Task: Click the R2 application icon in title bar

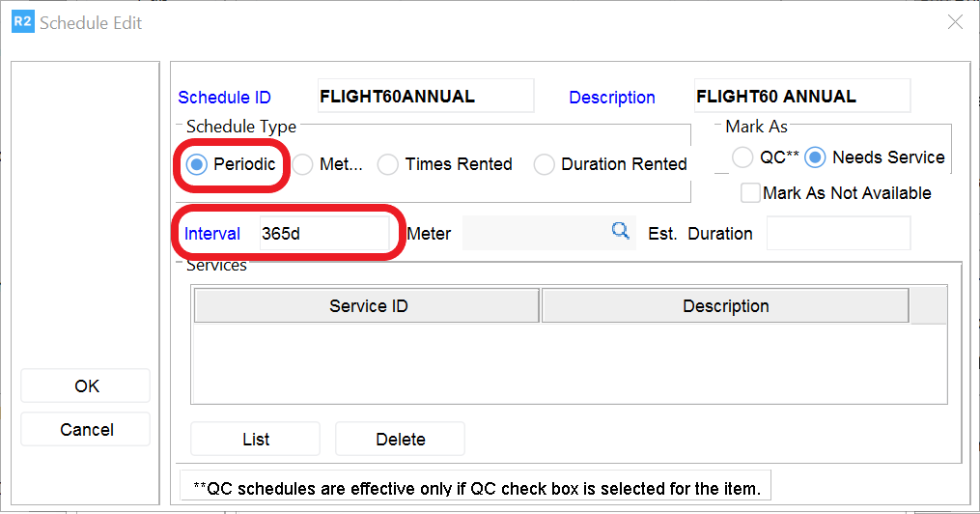Action: tap(21, 21)
